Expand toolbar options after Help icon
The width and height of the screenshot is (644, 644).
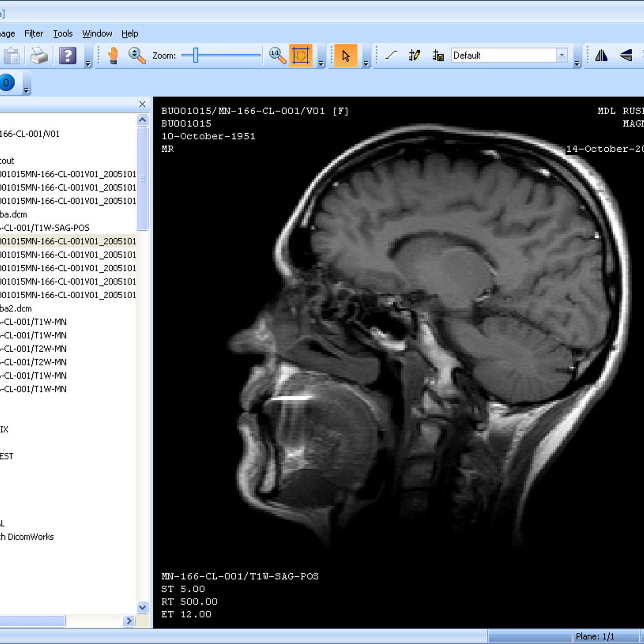click(88, 63)
